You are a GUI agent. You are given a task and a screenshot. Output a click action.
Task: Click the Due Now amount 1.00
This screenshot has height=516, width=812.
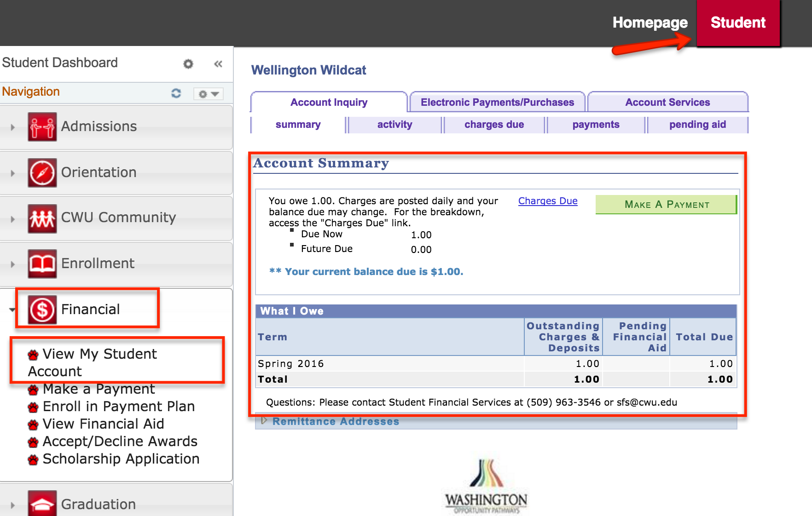click(421, 235)
